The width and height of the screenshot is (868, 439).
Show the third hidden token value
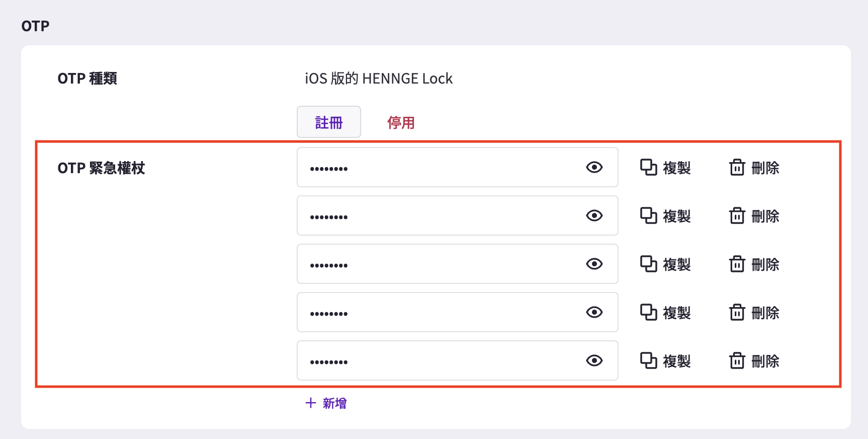pos(594,264)
